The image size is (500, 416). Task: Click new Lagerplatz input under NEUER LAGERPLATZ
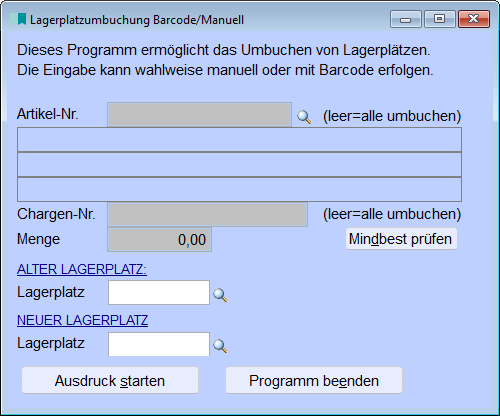point(159,344)
